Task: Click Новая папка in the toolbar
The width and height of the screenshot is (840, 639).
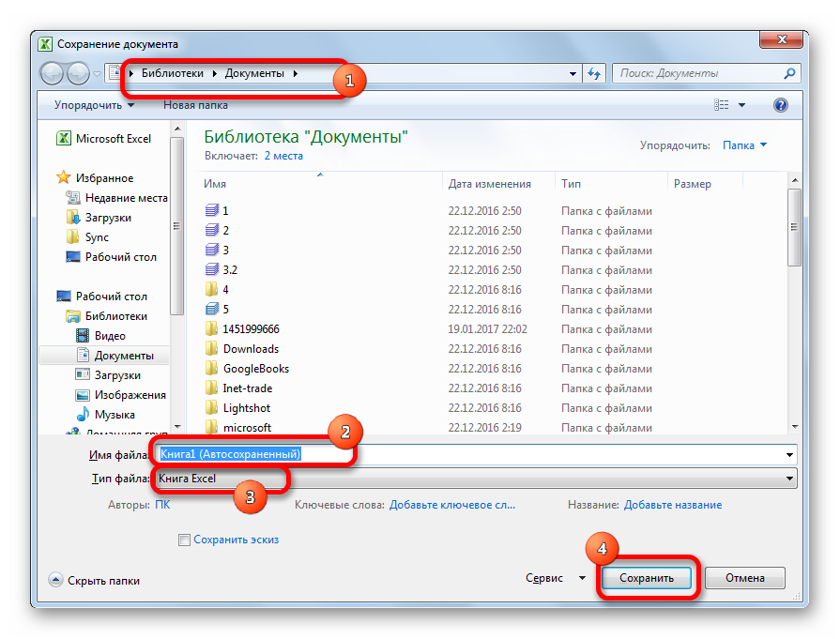Action: click(x=195, y=106)
